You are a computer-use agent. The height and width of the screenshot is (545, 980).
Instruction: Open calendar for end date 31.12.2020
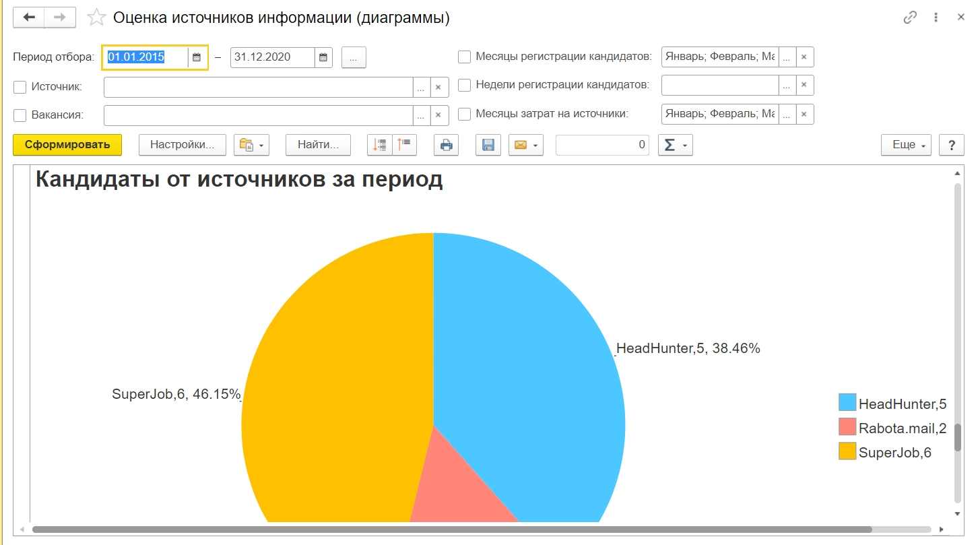324,57
